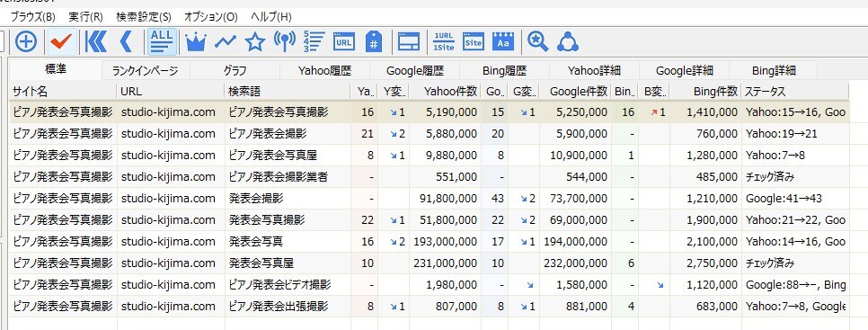Click the magnifier with star icon
This screenshot has width=868, height=330.
point(537,41)
